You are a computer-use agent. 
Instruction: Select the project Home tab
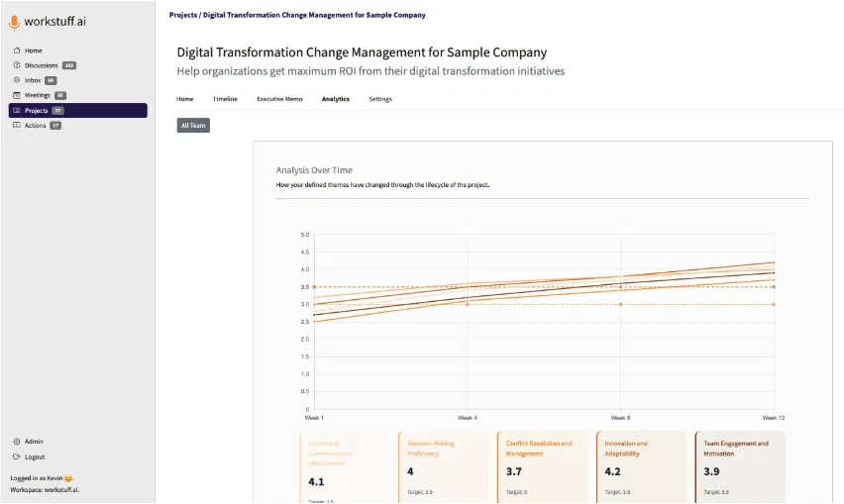point(185,99)
